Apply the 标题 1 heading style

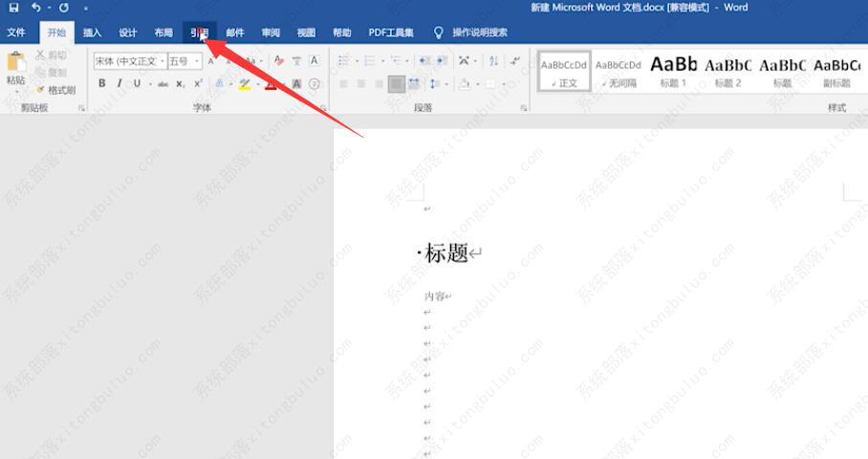(x=673, y=71)
